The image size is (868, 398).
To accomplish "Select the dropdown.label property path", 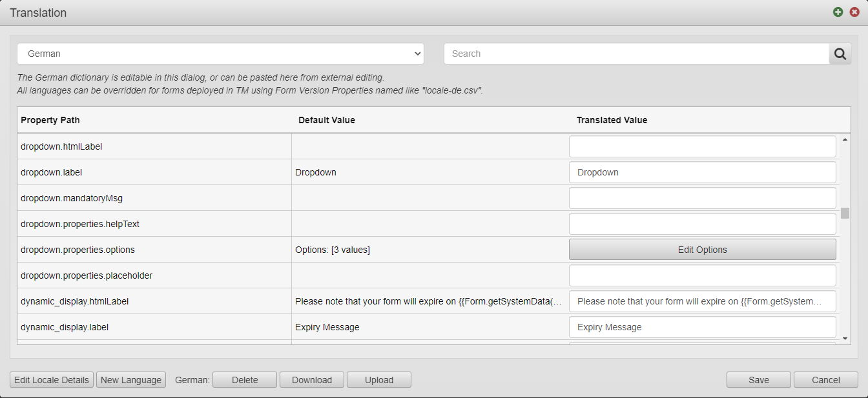I will pyautogui.click(x=51, y=172).
